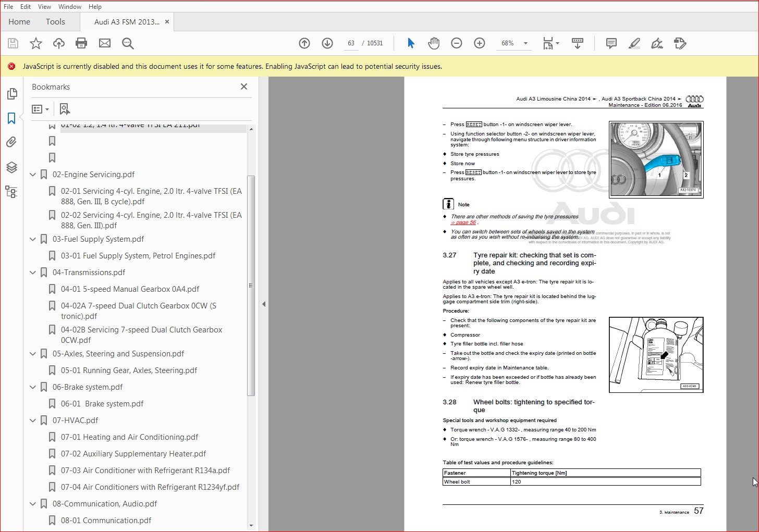This screenshot has height=532, width=759.
Task: Open the Attachments paperclip panel
Action: point(11,142)
